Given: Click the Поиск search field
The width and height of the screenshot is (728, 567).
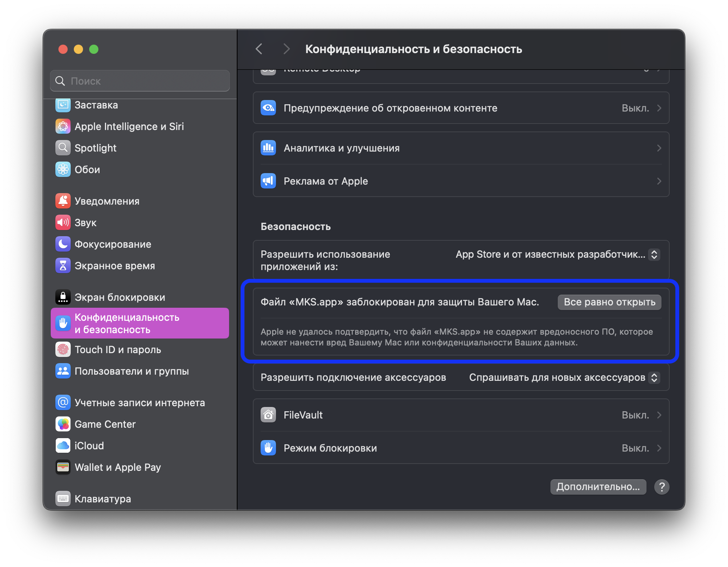Looking at the screenshot, I should 146,81.
